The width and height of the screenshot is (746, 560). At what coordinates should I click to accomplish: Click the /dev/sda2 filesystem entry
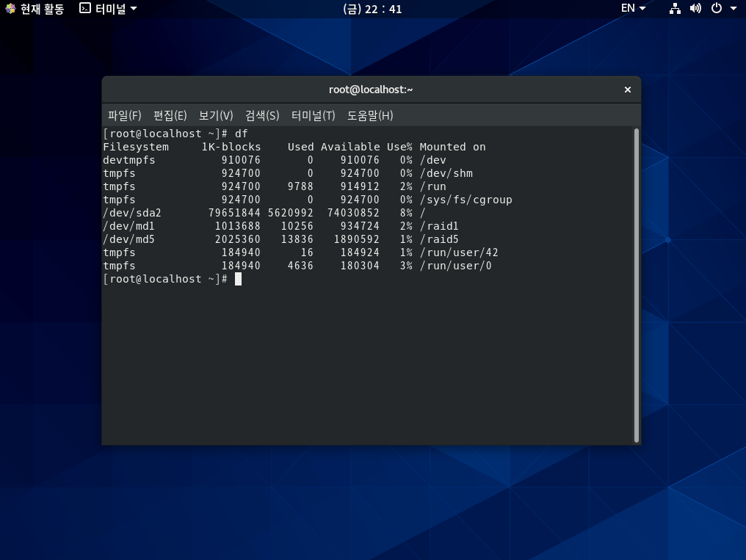point(132,213)
